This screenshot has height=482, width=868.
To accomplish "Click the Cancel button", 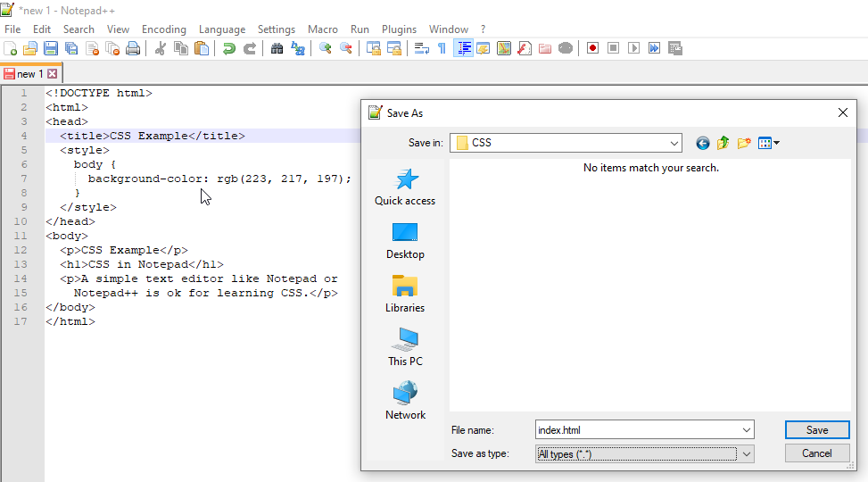I will [x=817, y=453].
